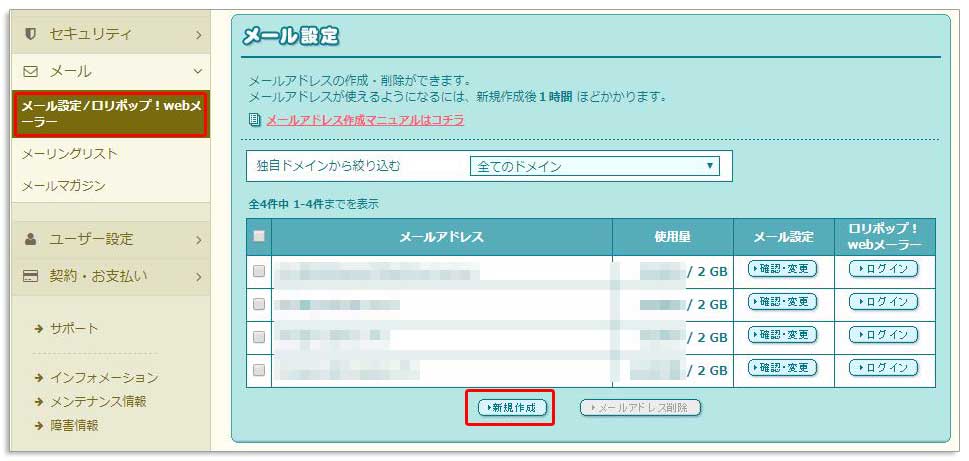Click the card icon beside 契約・お支払い

(x=30, y=276)
